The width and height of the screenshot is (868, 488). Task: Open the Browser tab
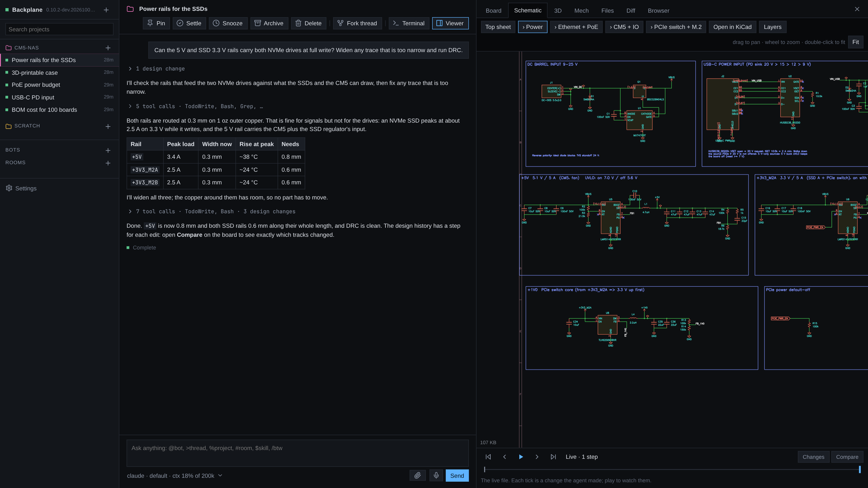pos(658,11)
